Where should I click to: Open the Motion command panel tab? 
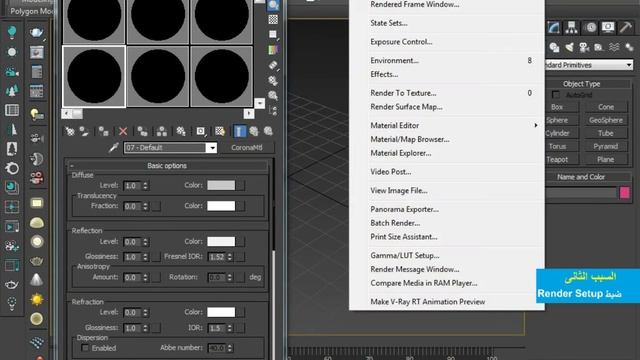click(x=590, y=27)
